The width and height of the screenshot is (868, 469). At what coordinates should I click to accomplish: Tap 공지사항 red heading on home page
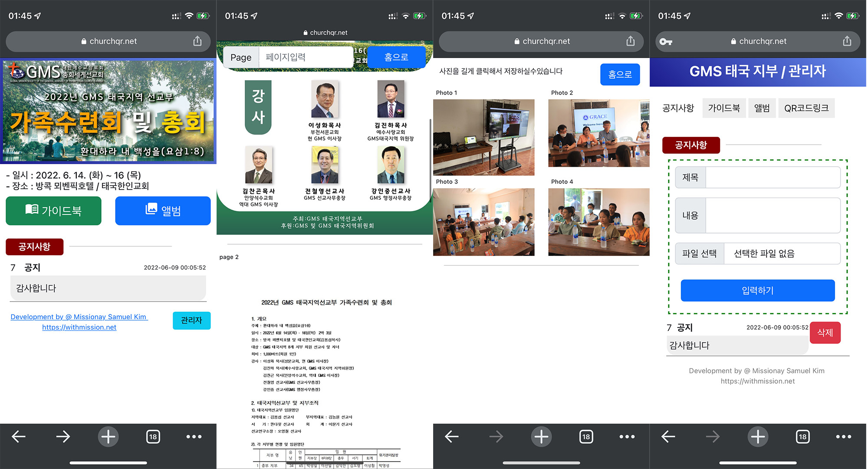coord(35,247)
